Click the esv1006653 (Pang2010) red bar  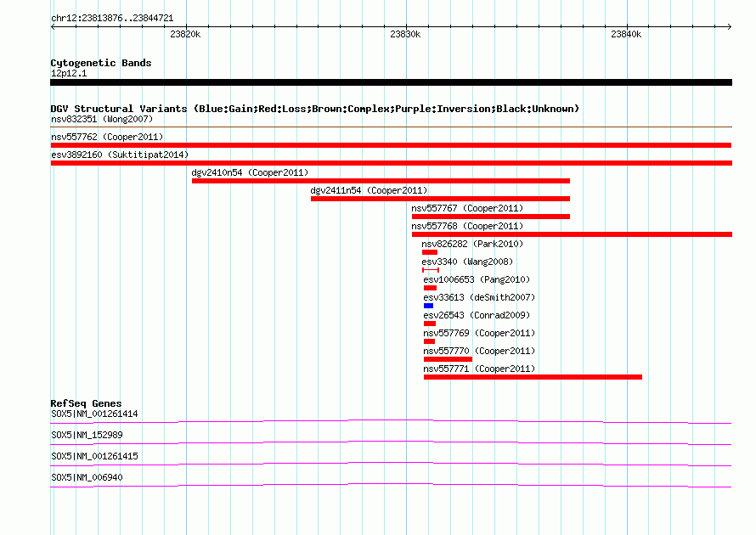(x=430, y=288)
